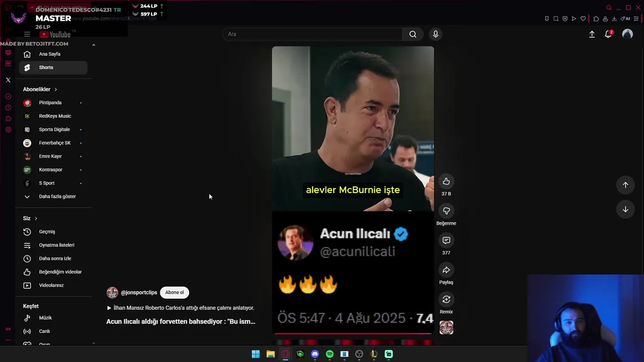Open the X (Twitter) icon in Opera sidebar
The height and width of the screenshot is (362, 644).
tap(8, 80)
